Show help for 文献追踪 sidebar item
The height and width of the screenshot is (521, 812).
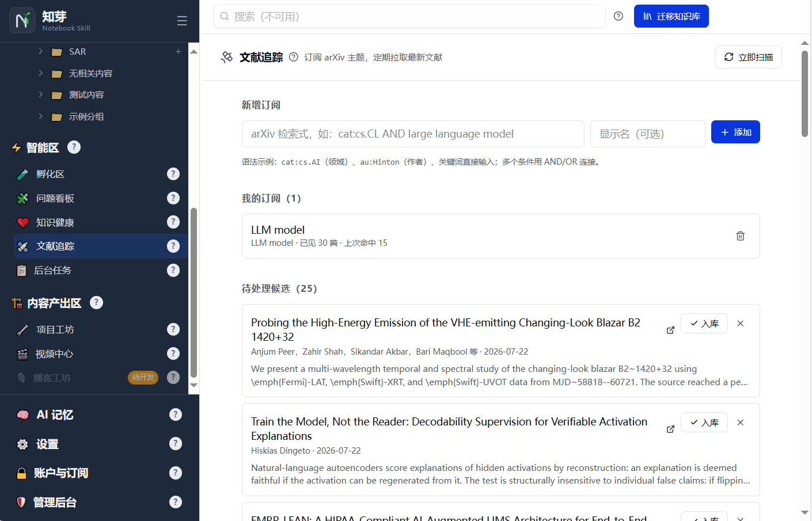pyautogui.click(x=173, y=246)
